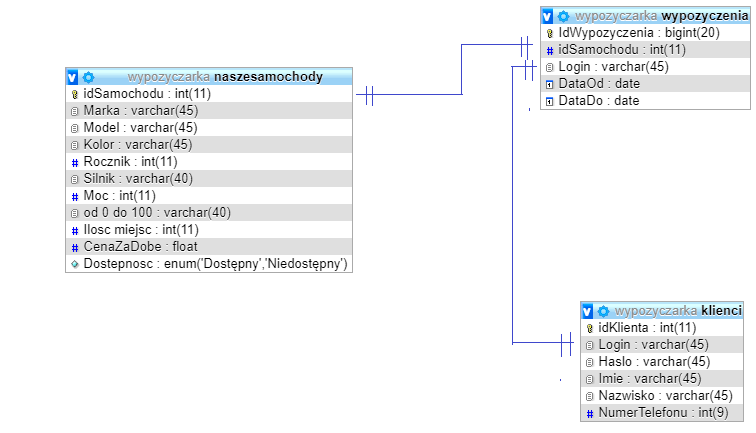756x433 pixels.
Task: Click the relation line leaving naszesamochody idSamochodu
Action: (410, 94)
